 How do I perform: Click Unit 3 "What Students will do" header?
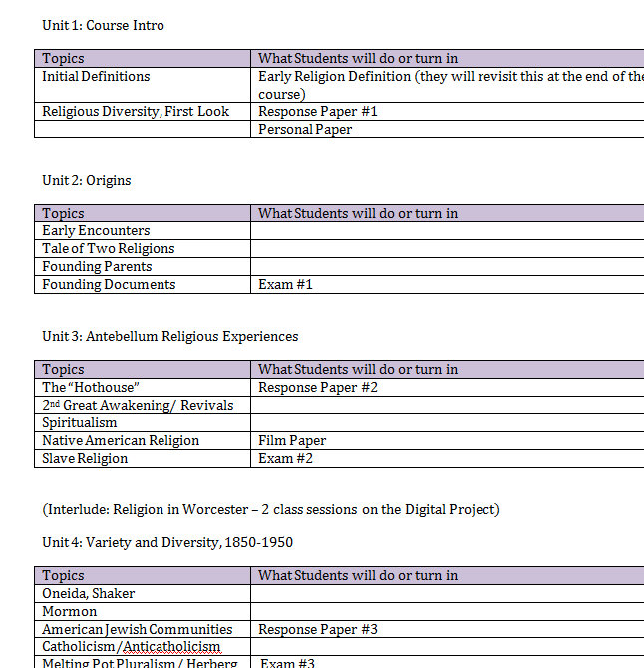tap(448, 369)
